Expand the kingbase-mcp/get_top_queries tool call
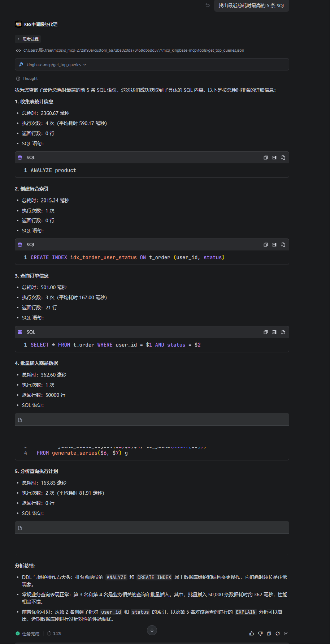 pyautogui.click(x=152, y=65)
